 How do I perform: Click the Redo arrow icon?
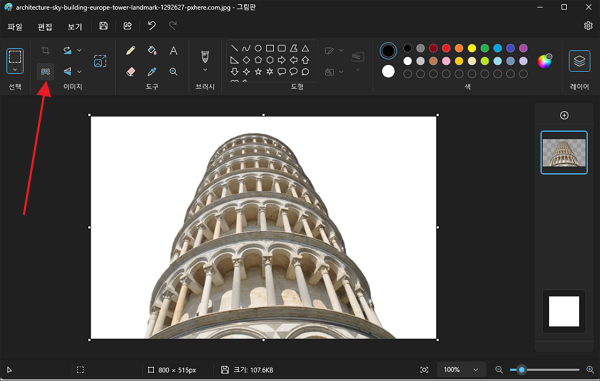tap(173, 26)
